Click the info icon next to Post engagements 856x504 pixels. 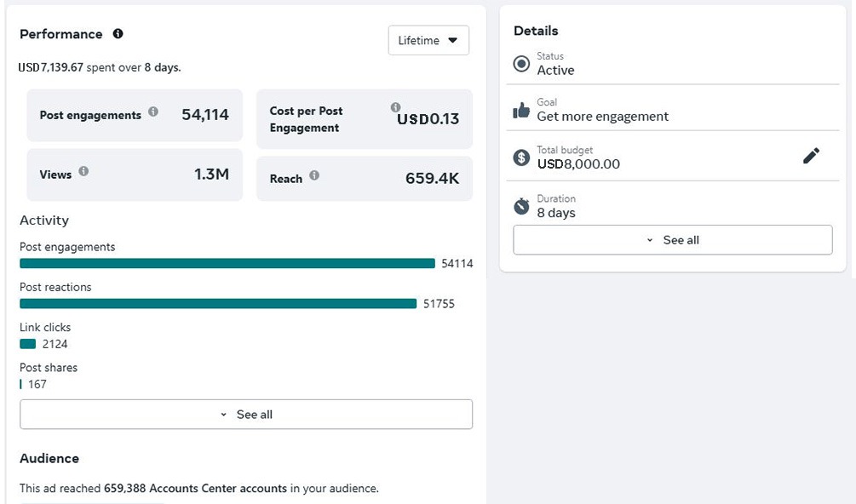click(152, 112)
